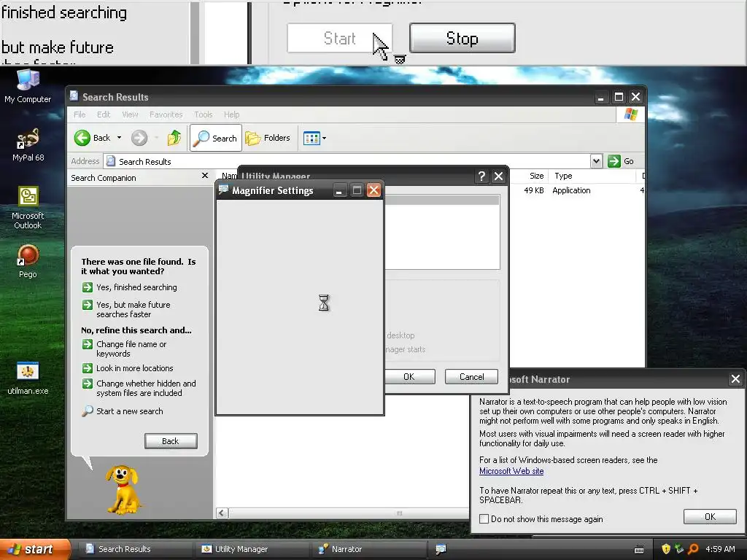Click the grayed Forward arrow icon
The width and height of the screenshot is (747, 560).
[139, 138]
